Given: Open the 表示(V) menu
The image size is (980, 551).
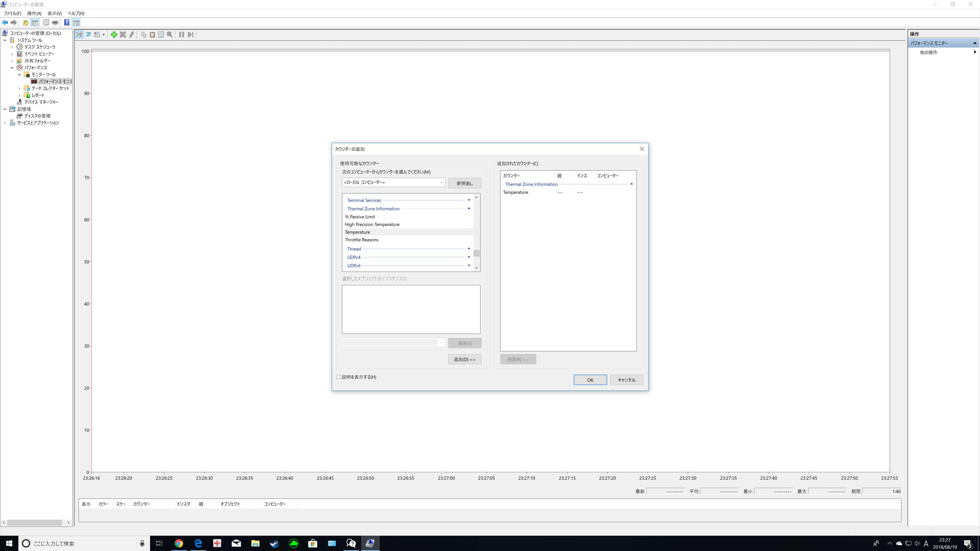Looking at the screenshot, I should (x=54, y=13).
